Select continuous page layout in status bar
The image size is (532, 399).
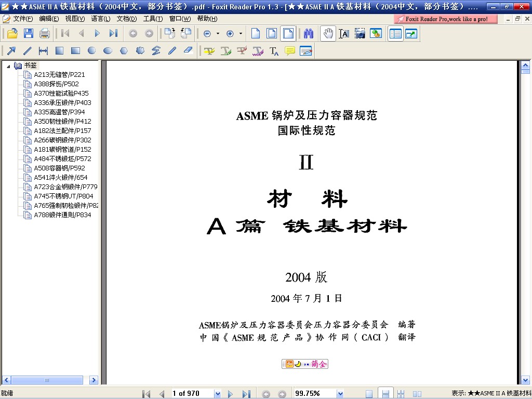tap(385, 394)
